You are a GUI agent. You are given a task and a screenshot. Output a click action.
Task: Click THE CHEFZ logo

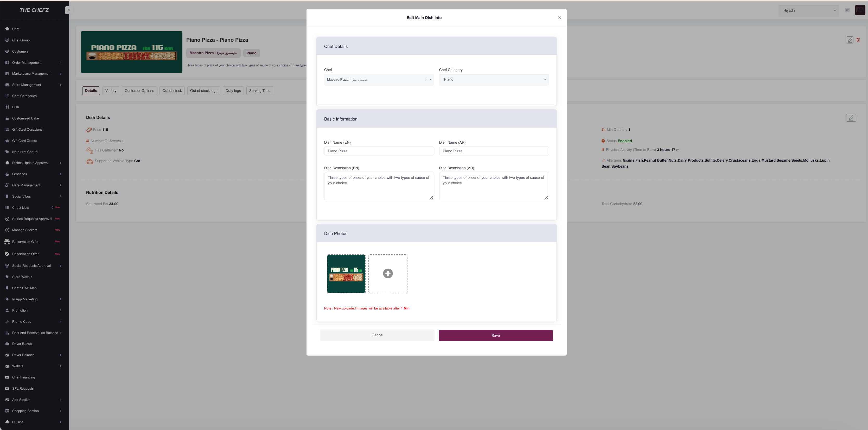click(34, 10)
